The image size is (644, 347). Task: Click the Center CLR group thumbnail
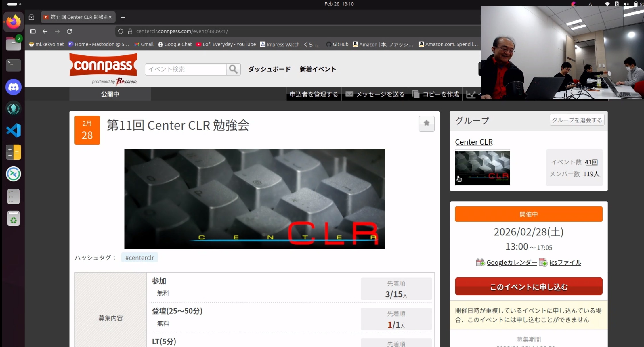tap(482, 168)
